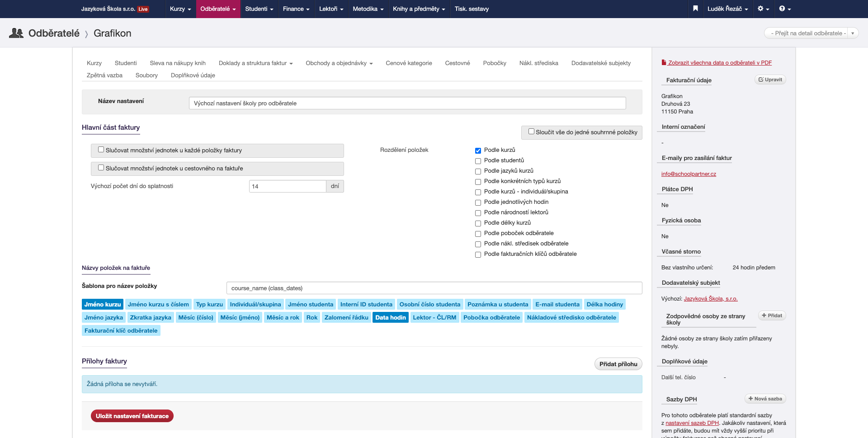Open the help question mark menu
This screenshot has height=438, width=868.
pos(785,9)
